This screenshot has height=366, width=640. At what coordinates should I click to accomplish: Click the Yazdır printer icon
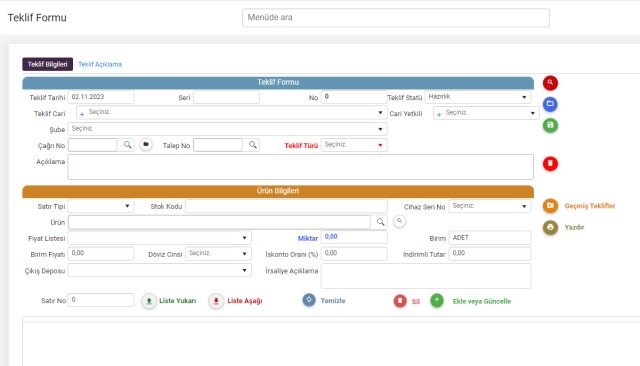click(550, 227)
